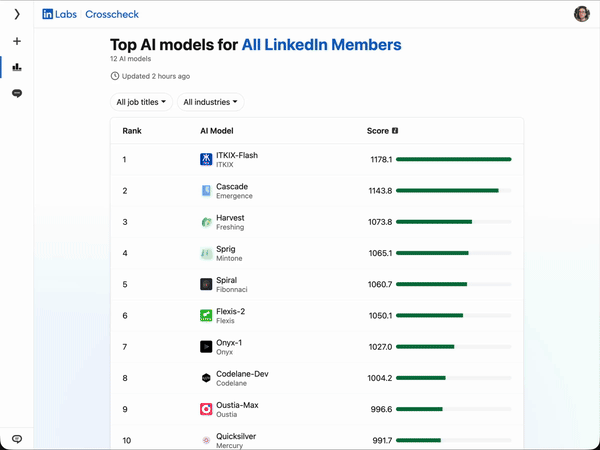Open the leaderboard bar chart icon
600x450 pixels.
[x=17, y=68]
